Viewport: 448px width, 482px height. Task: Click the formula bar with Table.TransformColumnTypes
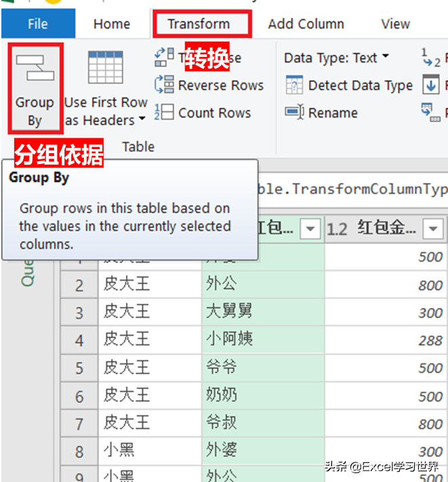point(352,189)
